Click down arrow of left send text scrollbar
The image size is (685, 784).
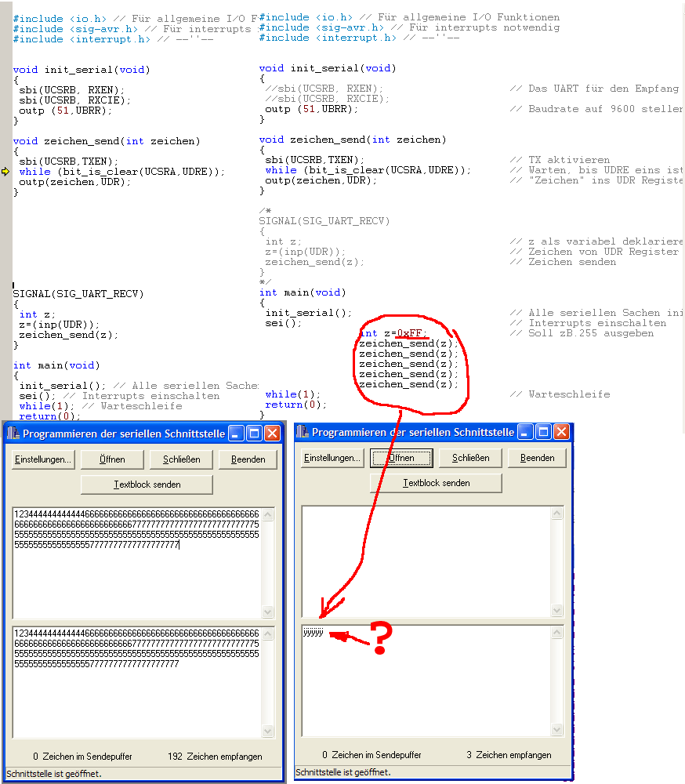(x=268, y=612)
